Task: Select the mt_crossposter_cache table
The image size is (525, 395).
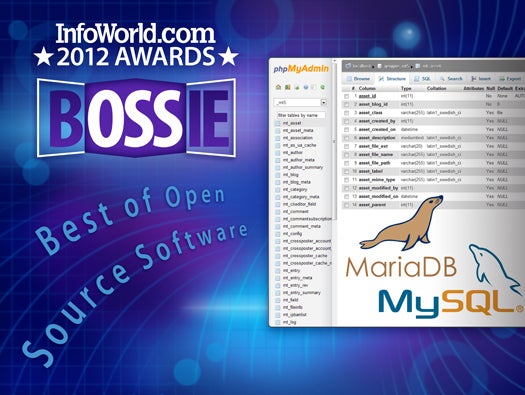Action: 305,256
